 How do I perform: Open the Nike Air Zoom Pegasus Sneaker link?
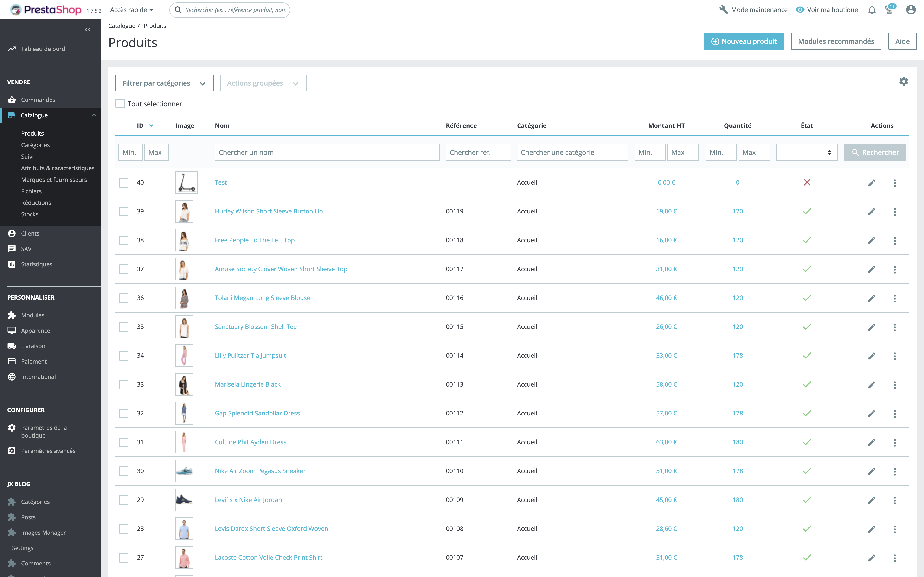[260, 471]
